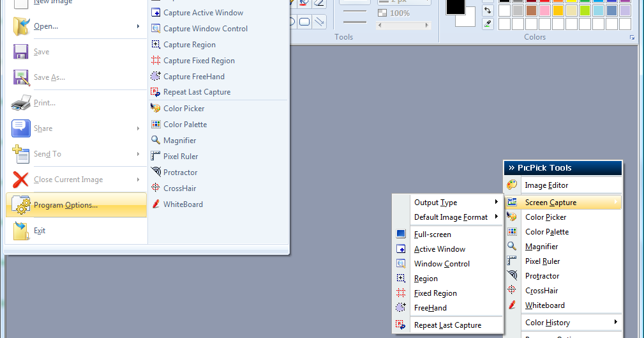Image resolution: width=644 pixels, height=338 pixels.
Task: Click the left arrow of the Tools scrollbar
Action: coord(380,25)
